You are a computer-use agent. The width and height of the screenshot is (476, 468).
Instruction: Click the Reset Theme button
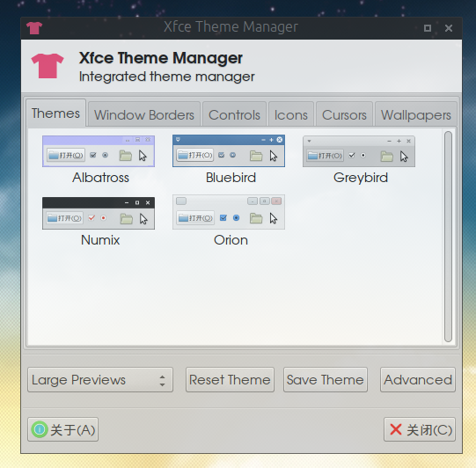[230, 380]
